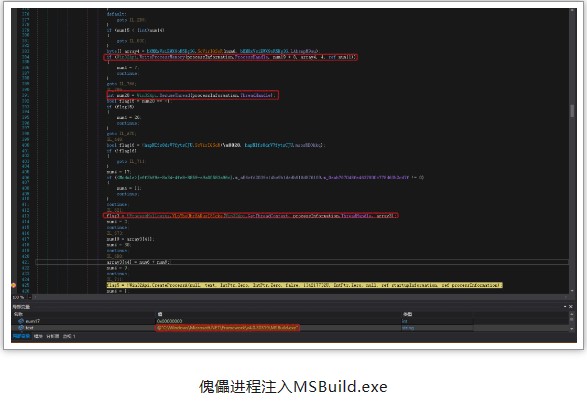Click the 值 column header in locals
The height and width of the screenshot is (401, 587).
160,314
